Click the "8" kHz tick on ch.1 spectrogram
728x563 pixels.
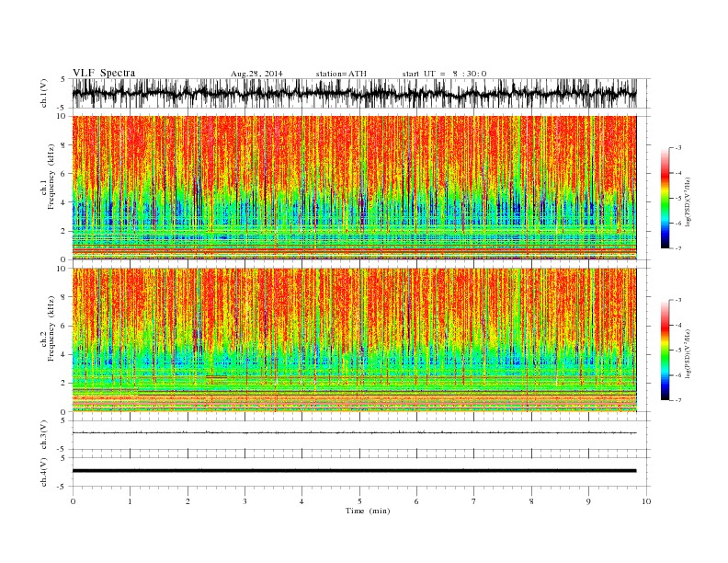[x=64, y=145]
